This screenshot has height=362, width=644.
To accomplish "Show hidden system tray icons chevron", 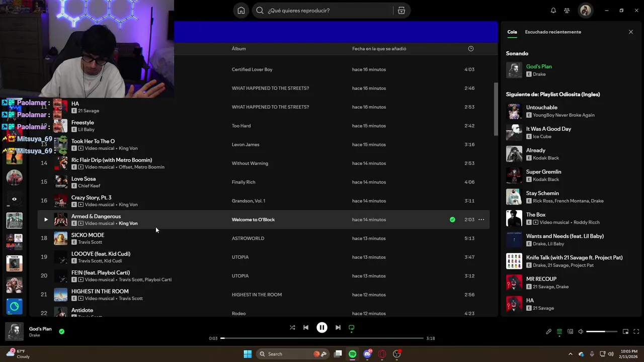I will click(570, 354).
